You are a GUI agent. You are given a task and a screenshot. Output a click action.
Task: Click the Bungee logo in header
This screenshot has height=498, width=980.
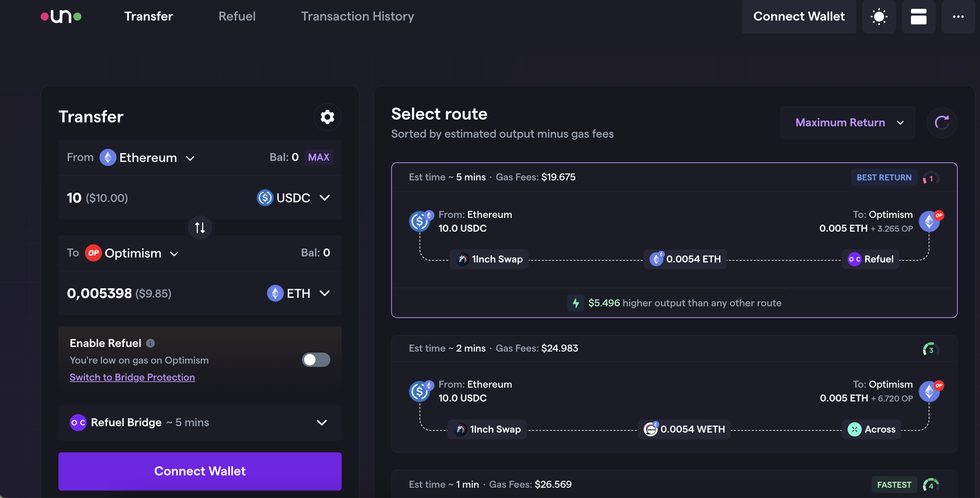[61, 16]
